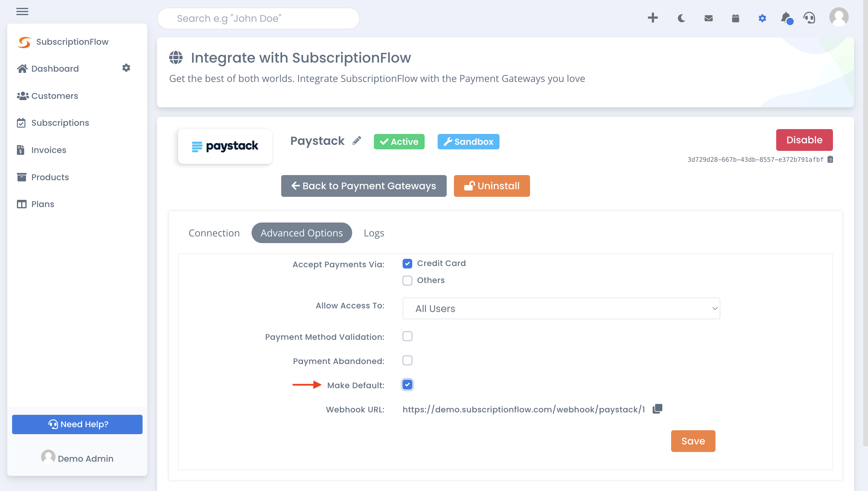Toggle dark mode with the moon icon
This screenshot has height=491, width=868.
[681, 18]
